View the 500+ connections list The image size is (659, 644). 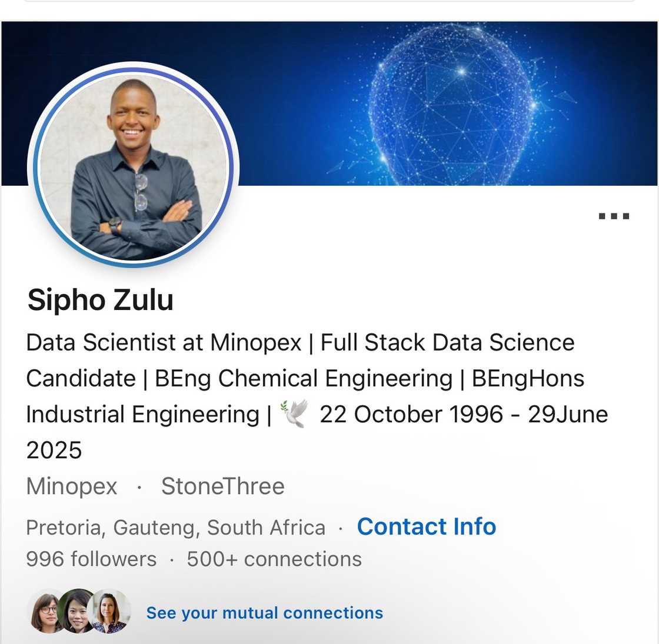click(x=274, y=559)
